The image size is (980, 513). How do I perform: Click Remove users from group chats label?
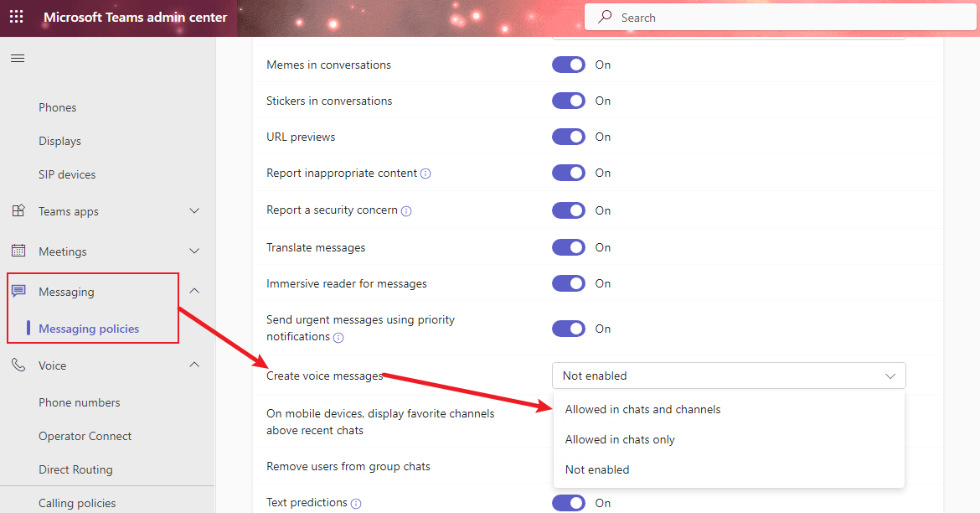348,467
